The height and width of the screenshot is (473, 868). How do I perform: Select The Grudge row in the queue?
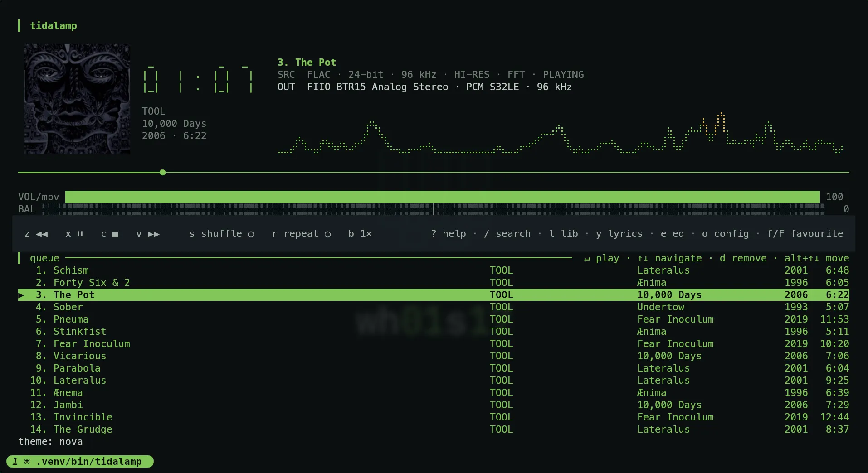coord(434,430)
